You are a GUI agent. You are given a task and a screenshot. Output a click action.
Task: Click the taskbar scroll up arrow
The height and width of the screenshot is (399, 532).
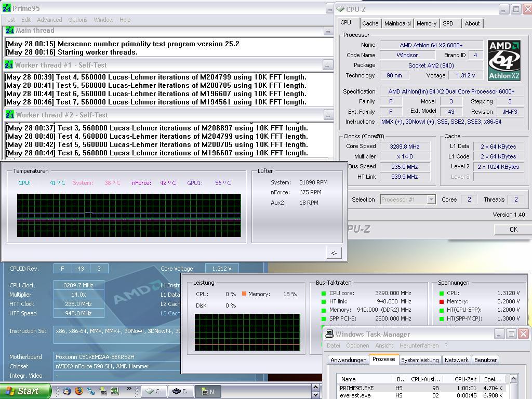(x=315, y=387)
